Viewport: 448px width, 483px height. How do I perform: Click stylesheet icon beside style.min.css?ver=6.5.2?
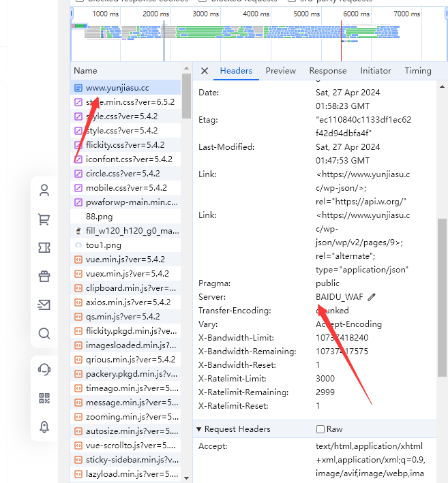[78, 102]
